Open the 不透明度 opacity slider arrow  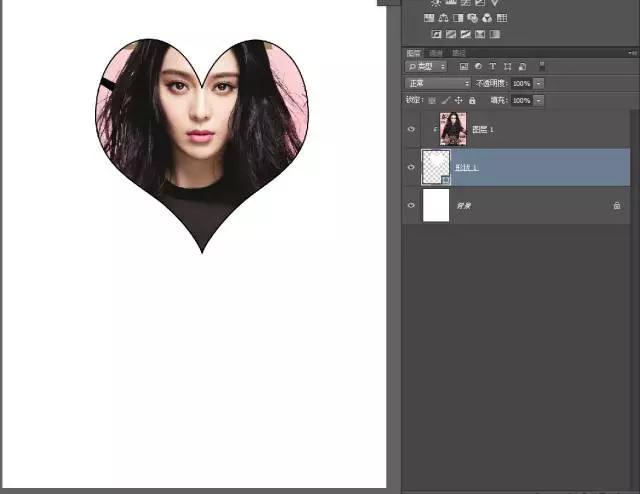coord(539,83)
